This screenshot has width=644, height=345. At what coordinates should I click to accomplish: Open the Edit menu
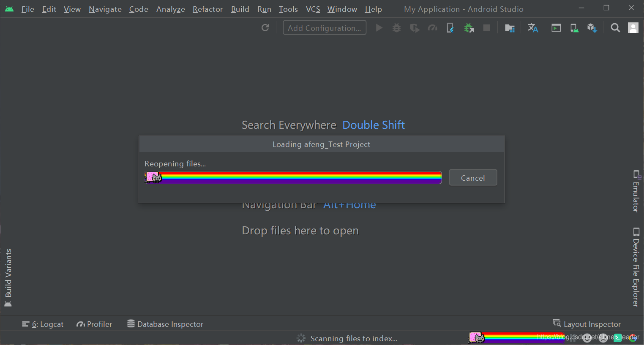coord(49,9)
